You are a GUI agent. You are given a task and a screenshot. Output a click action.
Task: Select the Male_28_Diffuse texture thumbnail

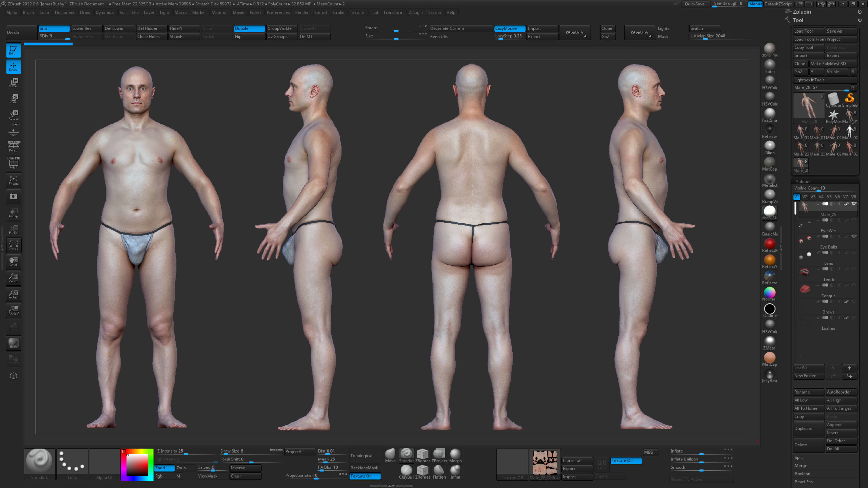(x=545, y=463)
